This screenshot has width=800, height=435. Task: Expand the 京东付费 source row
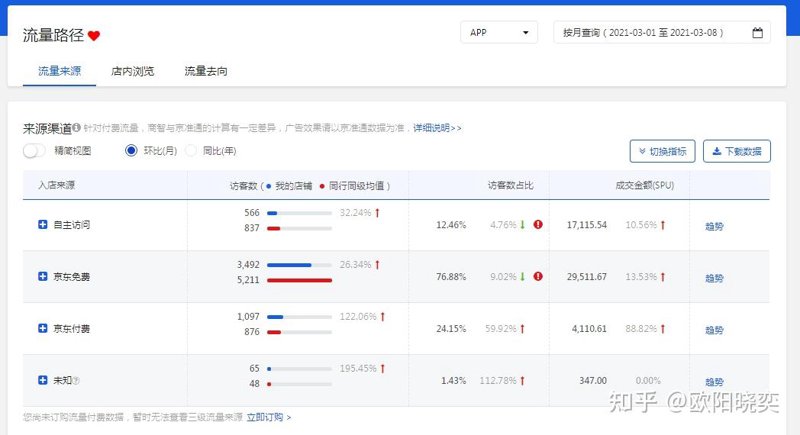pos(43,328)
